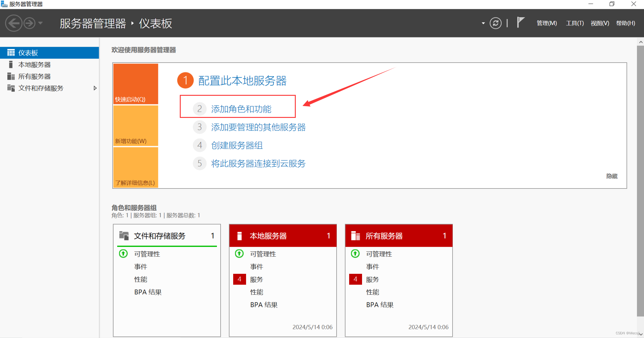Hide the welcome panel via the Hide (隐藏) link
Image resolution: width=644 pixels, height=338 pixels.
611,176
